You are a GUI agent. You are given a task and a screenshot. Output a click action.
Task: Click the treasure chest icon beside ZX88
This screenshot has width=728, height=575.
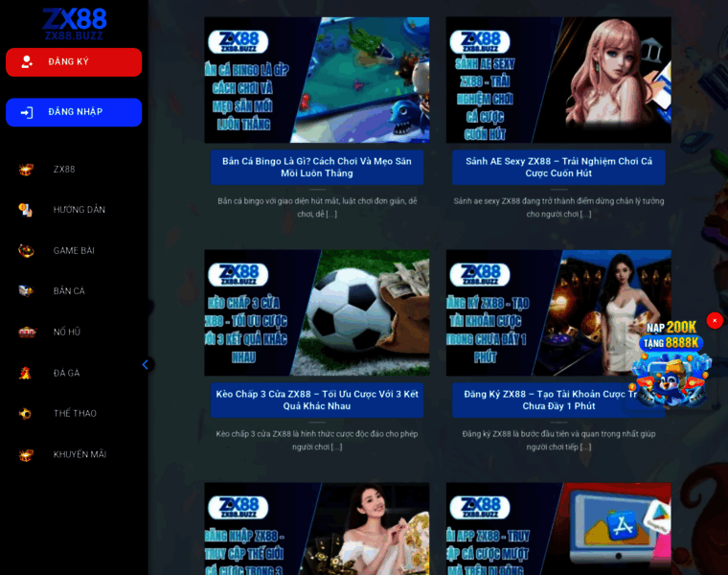pyautogui.click(x=26, y=170)
